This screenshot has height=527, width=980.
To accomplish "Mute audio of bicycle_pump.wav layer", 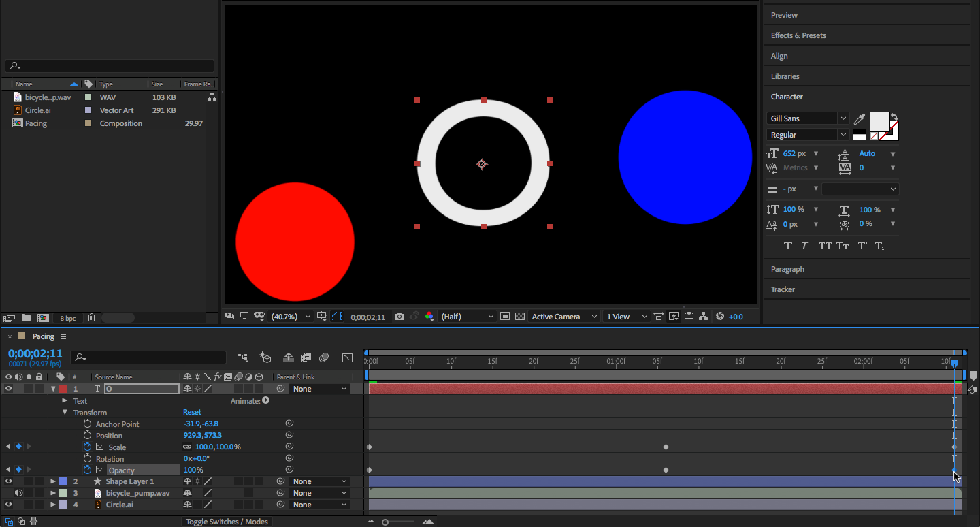I will (x=19, y=493).
